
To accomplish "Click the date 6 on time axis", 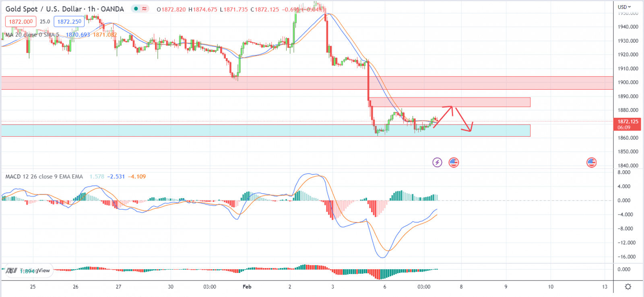I will click(385, 287).
